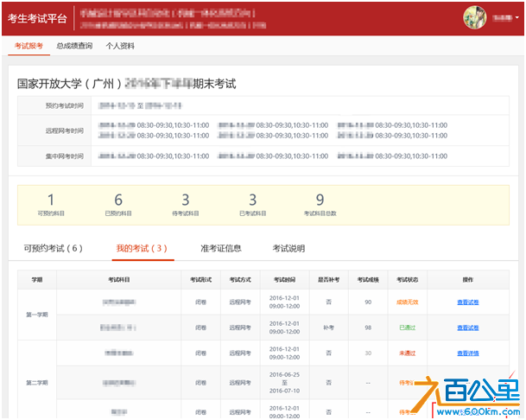Click the 国家开放大学（广州）期末考试 heading
This screenshot has width=526, height=420.
click(x=126, y=84)
